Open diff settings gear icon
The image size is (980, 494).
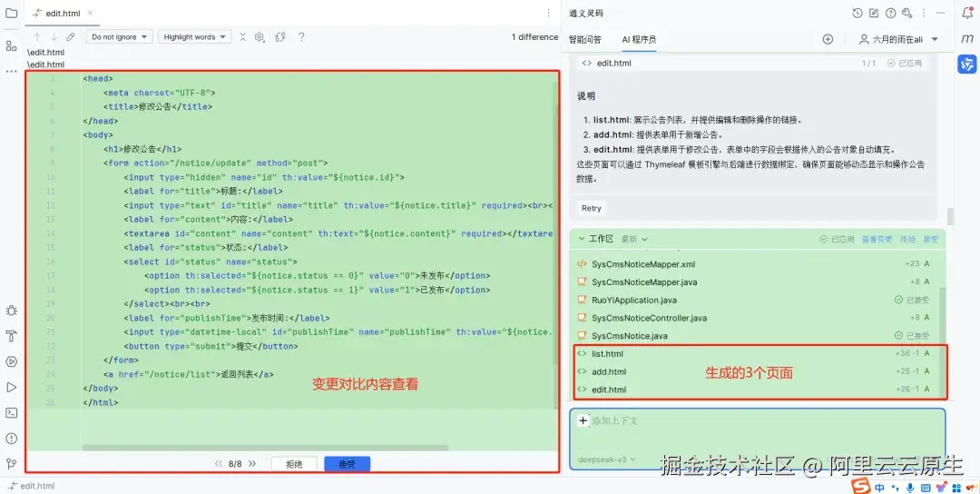pyautogui.click(x=260, y=37)
